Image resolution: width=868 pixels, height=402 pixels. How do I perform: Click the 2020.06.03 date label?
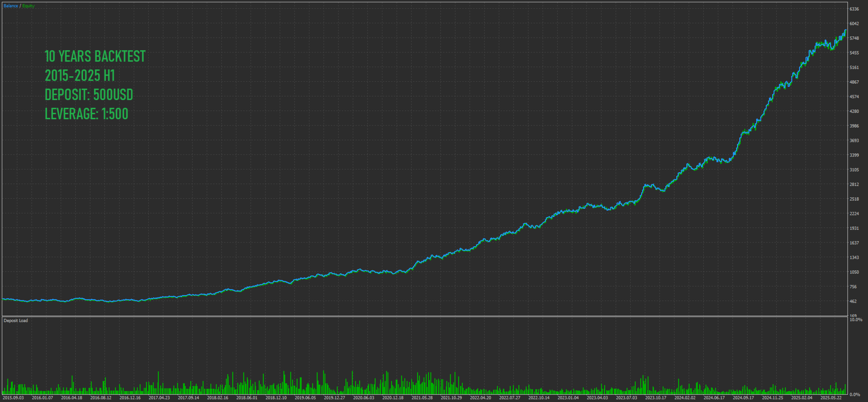(364, 398)
